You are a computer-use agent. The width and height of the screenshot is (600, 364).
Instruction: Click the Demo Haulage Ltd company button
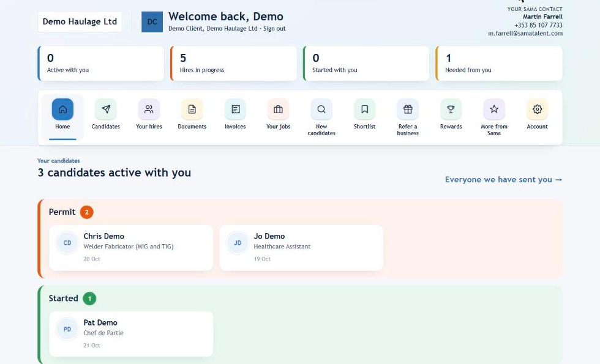click(x=80, y=22)
